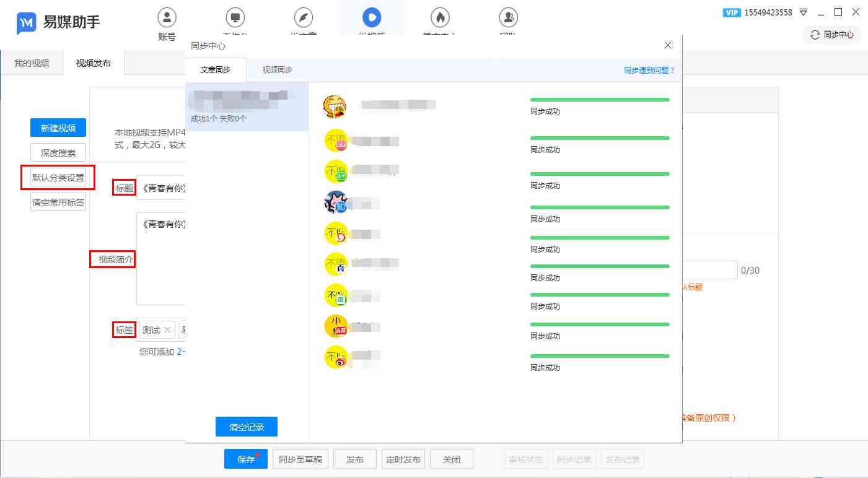Open the 同步遇到问题？ help link
This screenshot has width=868, height=478.
tap(649, 71)
